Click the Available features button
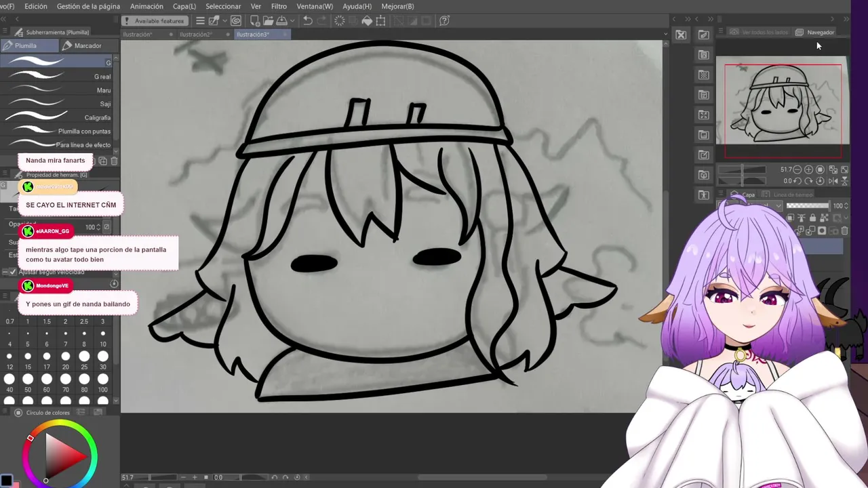Image resolution: width=868 pixels, height=488 pixels. [154, 20]
